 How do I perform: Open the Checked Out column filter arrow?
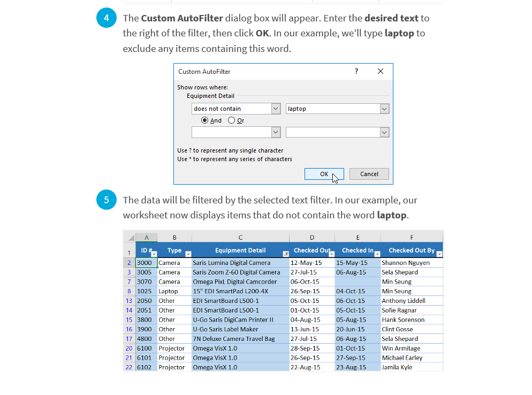tap(331, 254)
